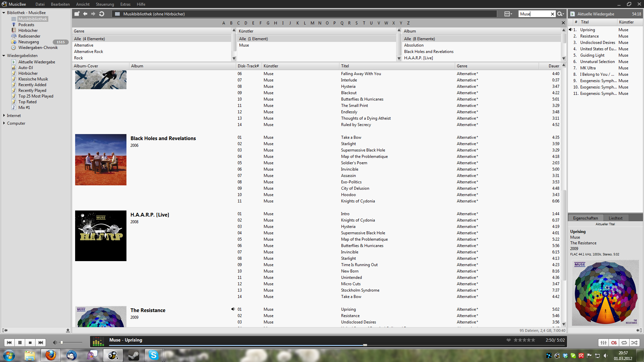644x362 pixels.
Task: Pause the current playback
Action: (20, 343)
